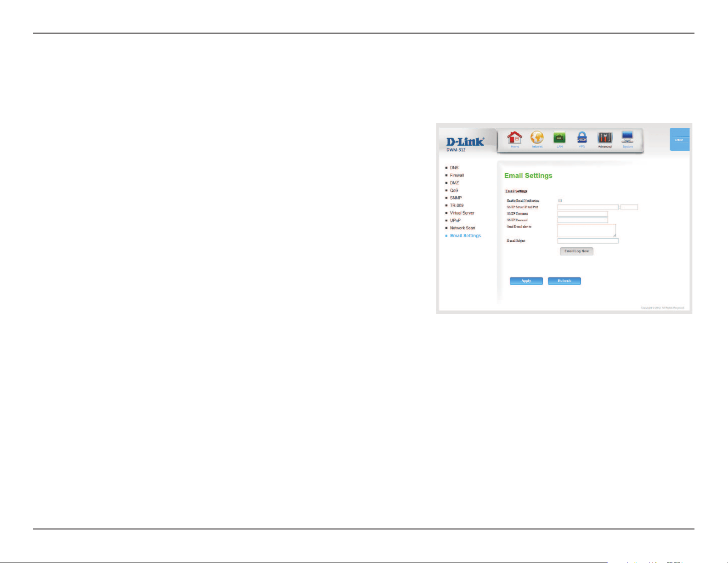The width and height of the screenshot is (728, 563).
Task: Click the Apply button
Action: pyautogui.click(x=526, y=281)
